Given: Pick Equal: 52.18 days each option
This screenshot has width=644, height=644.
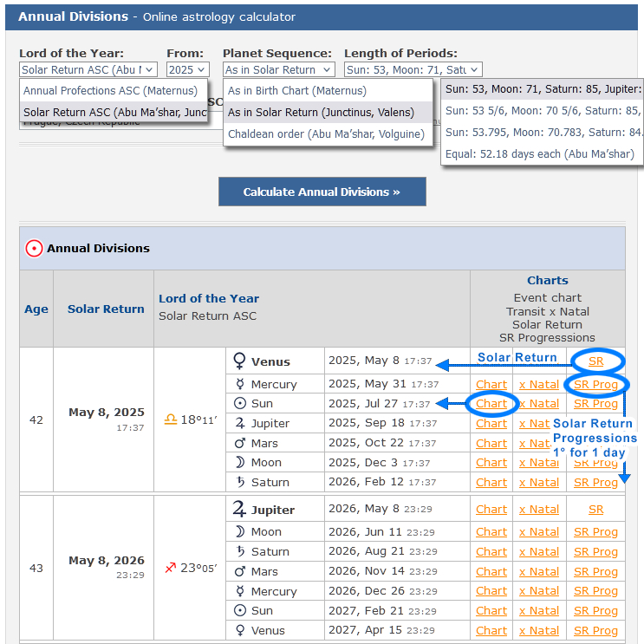Looking at the screenshot, I should click(539, 154).
